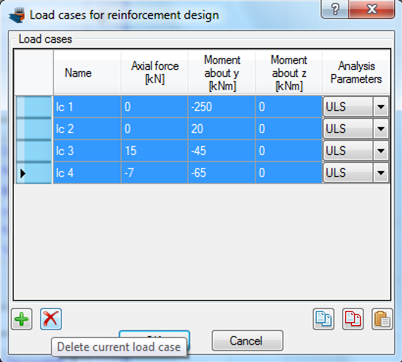Click the ULS value field of lc 3
The width and height of the screenshot is (402, 362).
point(348,151)
